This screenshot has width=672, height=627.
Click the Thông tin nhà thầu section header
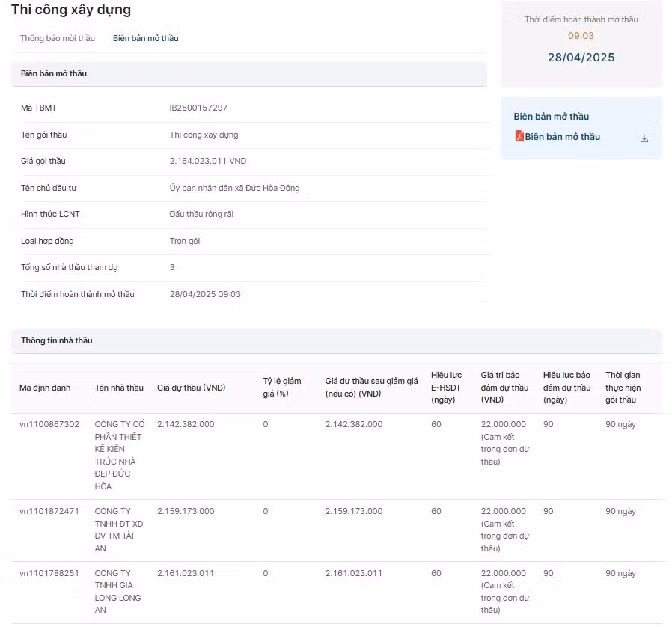coord(57,340)
